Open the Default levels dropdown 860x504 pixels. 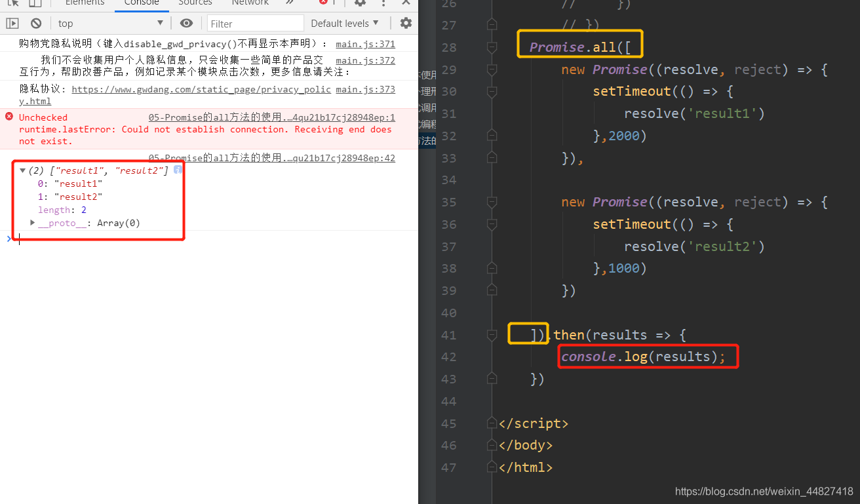tap(345, 24)
